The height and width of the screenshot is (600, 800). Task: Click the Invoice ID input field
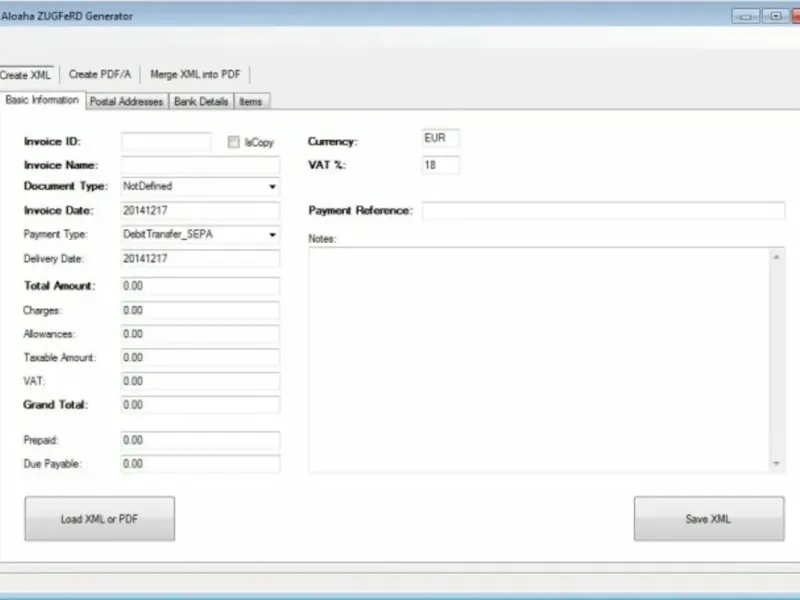point(166,141)
